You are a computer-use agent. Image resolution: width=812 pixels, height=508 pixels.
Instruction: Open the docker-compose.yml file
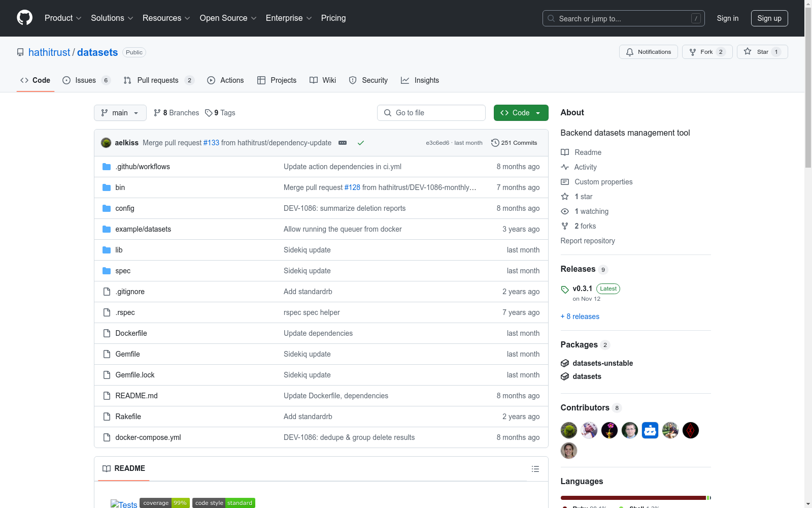pyautogui.click(x=148, y=437)
